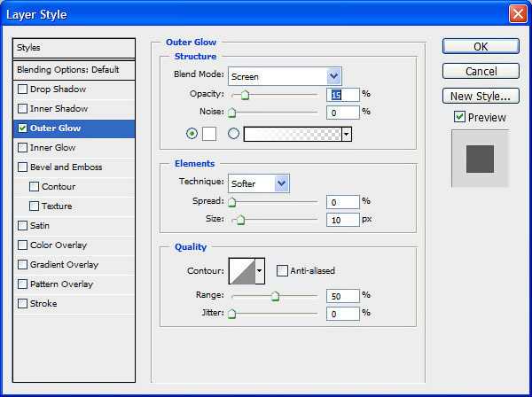Click the gray preview thumbnail square
This screenshot has height=397, width=532.
[480, 160]
